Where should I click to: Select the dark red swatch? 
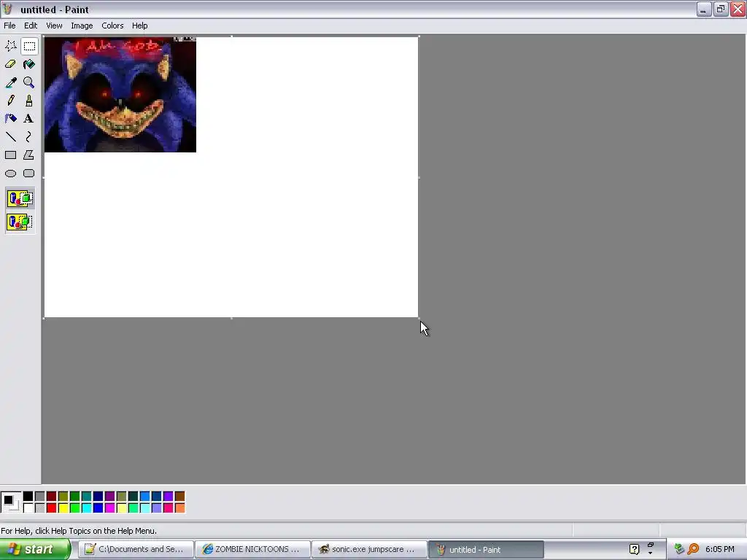[52, 497]
